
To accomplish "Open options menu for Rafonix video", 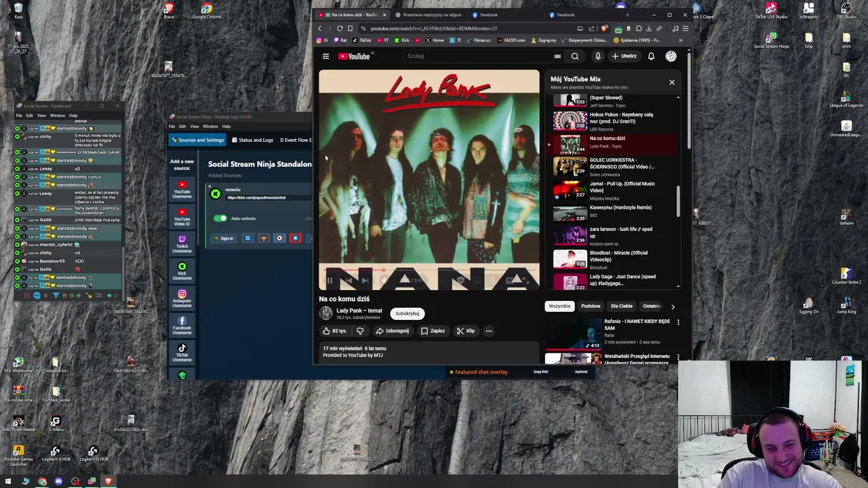I will [x=678, y=322].
